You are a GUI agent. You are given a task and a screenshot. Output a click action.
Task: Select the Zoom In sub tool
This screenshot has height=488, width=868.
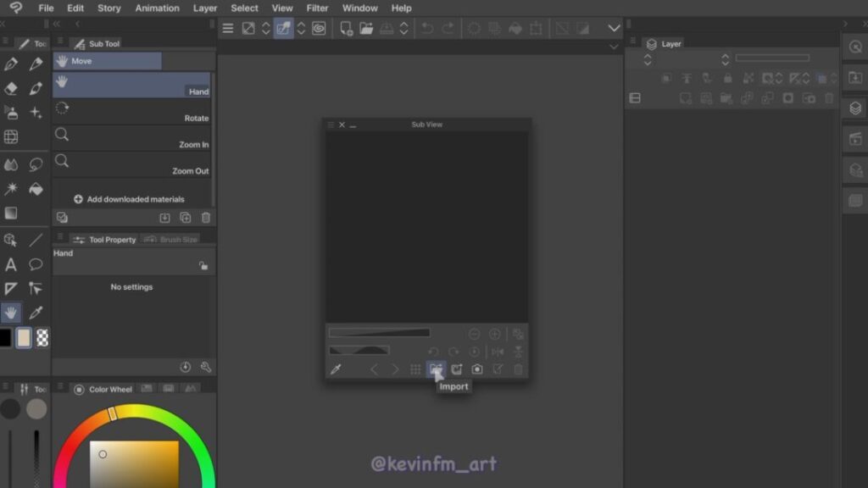click(131, 139)
